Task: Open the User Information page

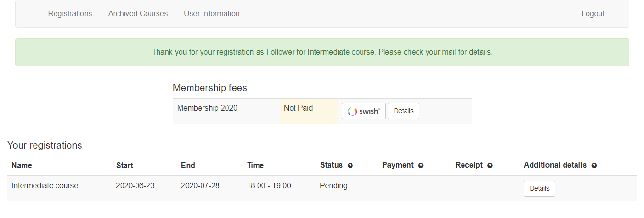Action: point(212,14)
